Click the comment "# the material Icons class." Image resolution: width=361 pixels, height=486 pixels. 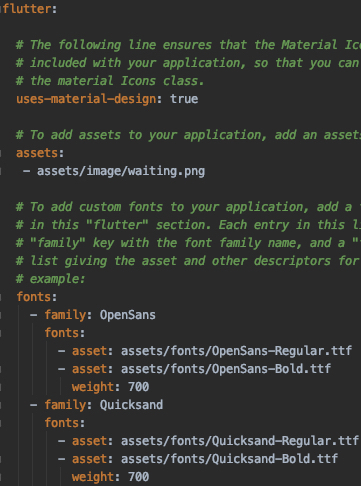tap(110, 81)
